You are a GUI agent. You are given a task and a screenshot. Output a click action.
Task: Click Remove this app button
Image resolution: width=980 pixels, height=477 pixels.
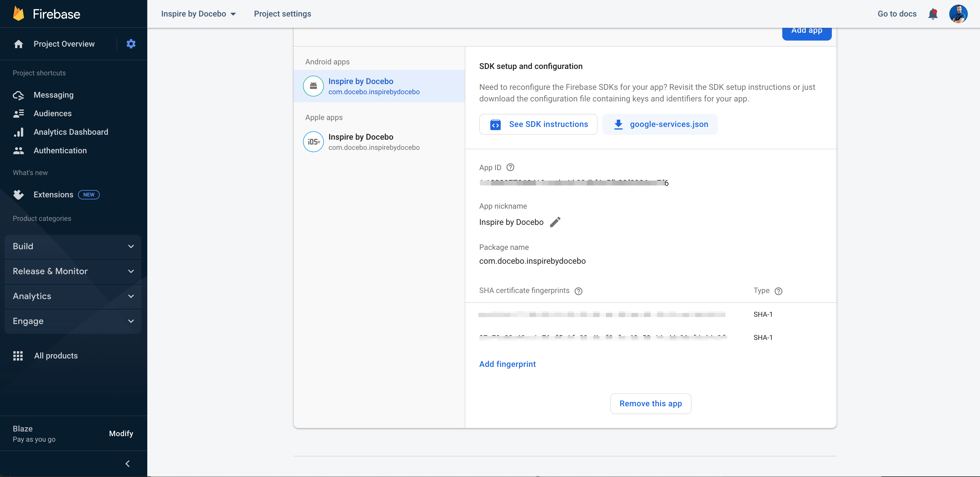(651, 404)
